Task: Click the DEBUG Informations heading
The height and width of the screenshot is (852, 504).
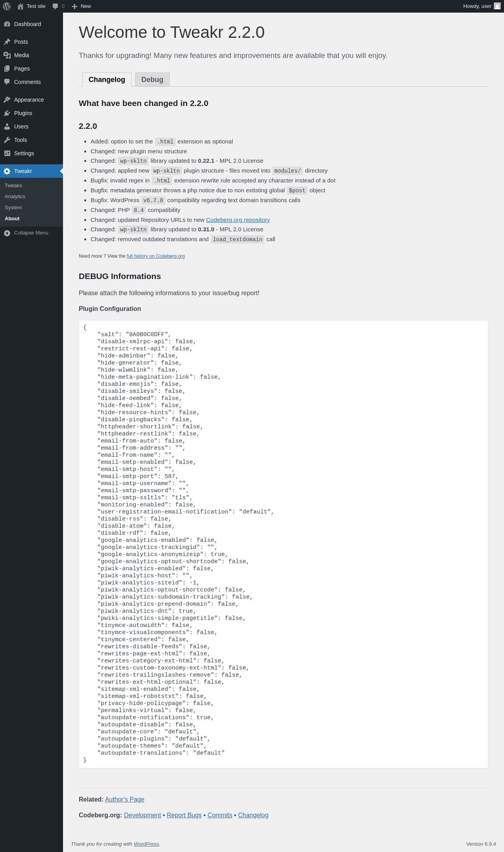Action: (120, 276)
